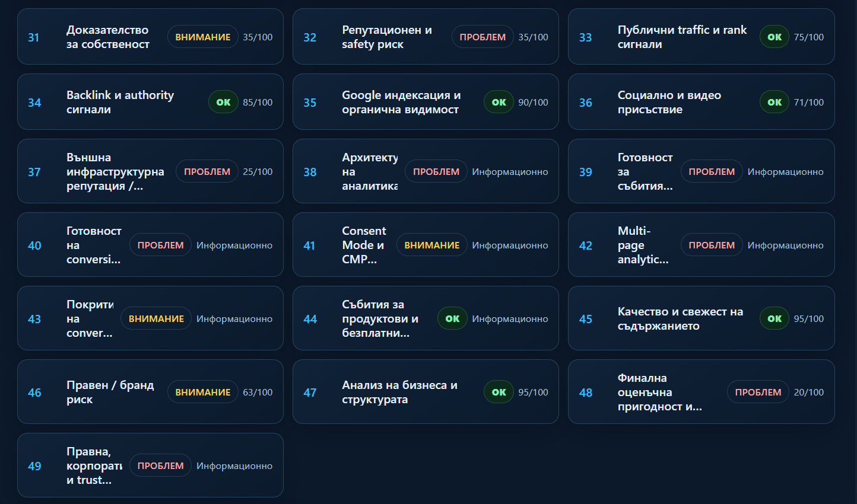857x504 pixels.
Task: Click the OK badge on card 47
Action: click(x=499, y=392)
